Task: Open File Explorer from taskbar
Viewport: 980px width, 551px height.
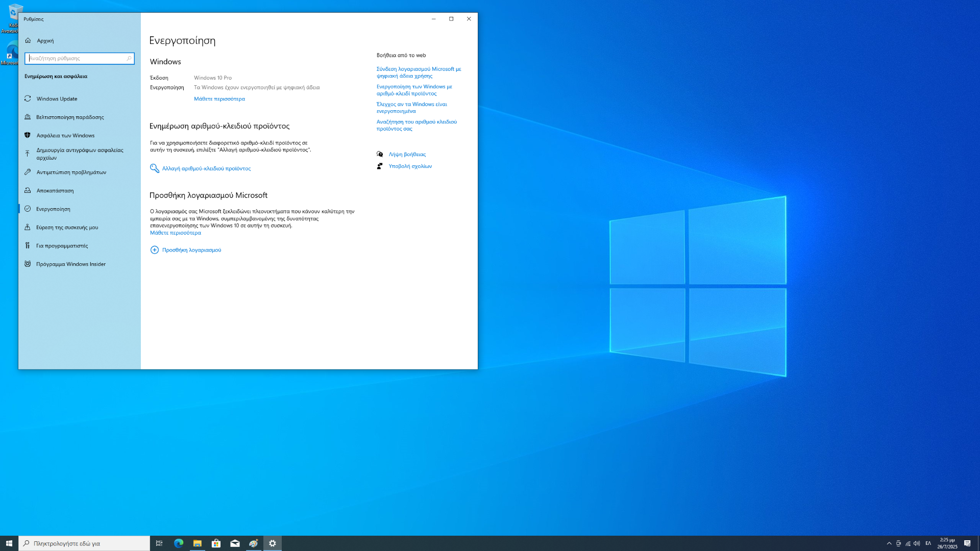Action: tap(197, 543)
